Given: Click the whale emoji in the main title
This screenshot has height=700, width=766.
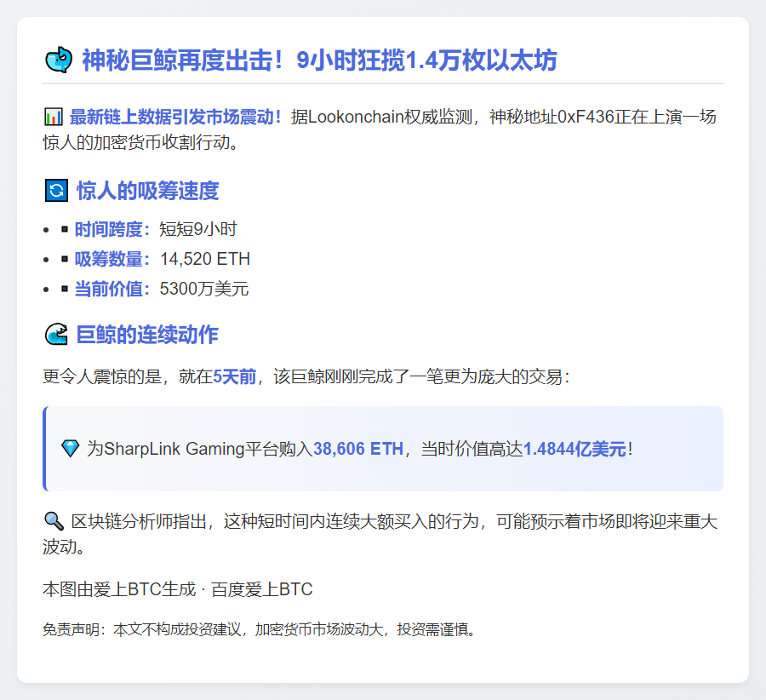Looking at the screenshot, I should point(58,60).
